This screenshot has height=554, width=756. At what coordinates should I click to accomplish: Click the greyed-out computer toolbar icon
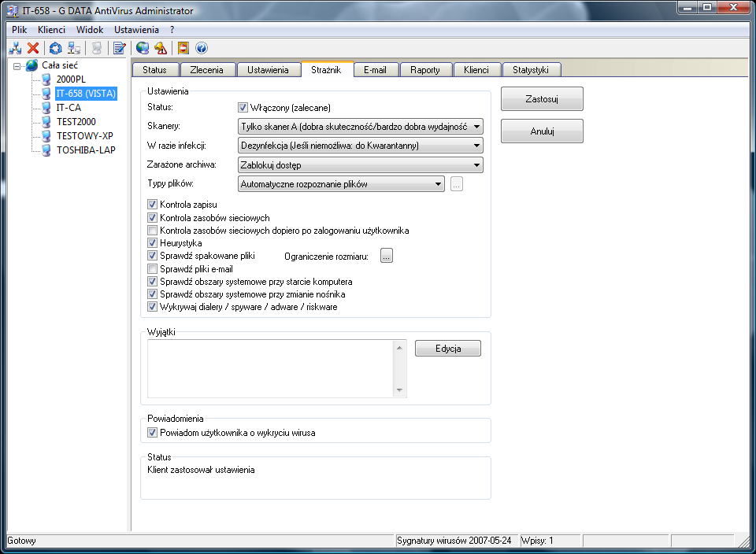pyautogui.click(x=97, y=48)
